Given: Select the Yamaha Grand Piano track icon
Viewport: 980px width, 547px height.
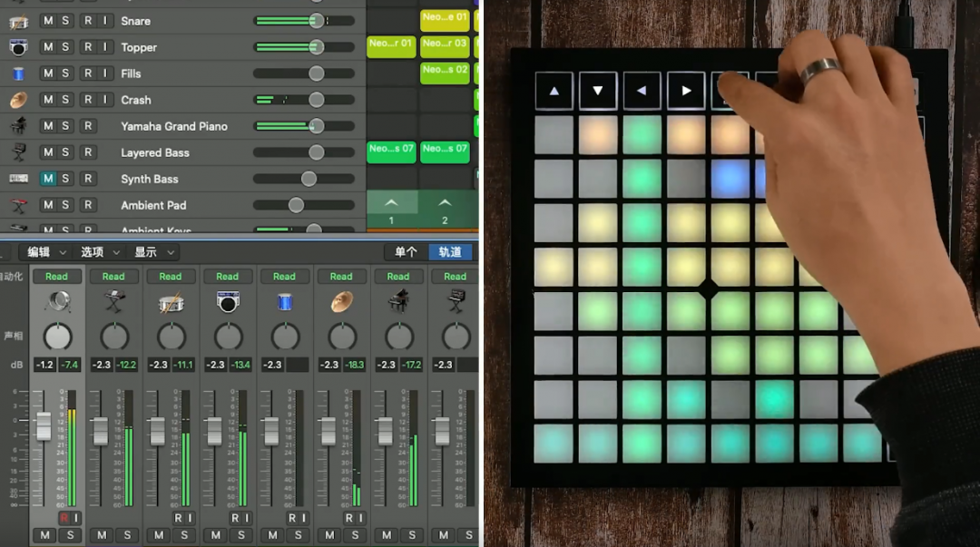Looking at the screenshot, I should click(x=18, y=126).
